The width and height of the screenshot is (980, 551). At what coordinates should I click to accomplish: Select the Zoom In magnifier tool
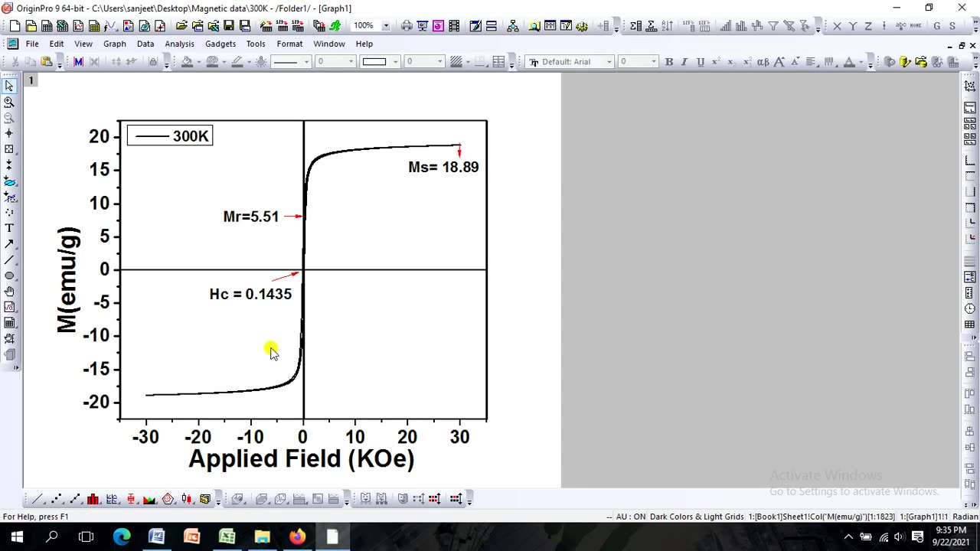[x=9, y=102]
